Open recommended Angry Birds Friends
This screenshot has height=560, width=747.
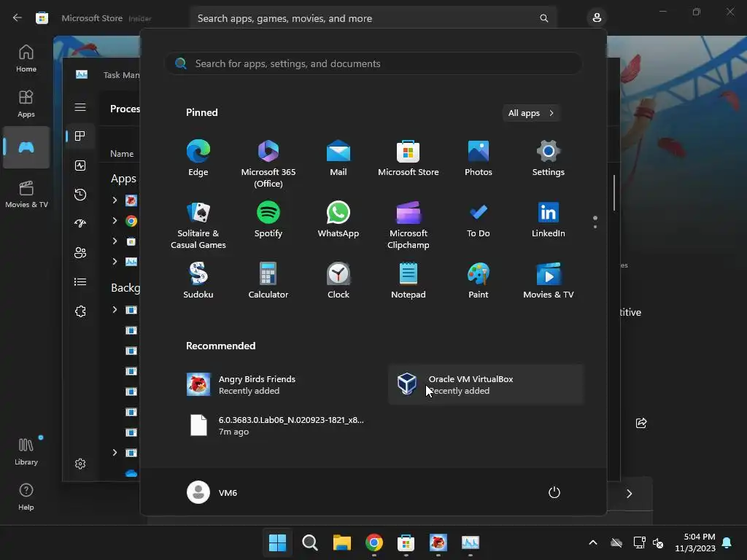click(276, 385)
